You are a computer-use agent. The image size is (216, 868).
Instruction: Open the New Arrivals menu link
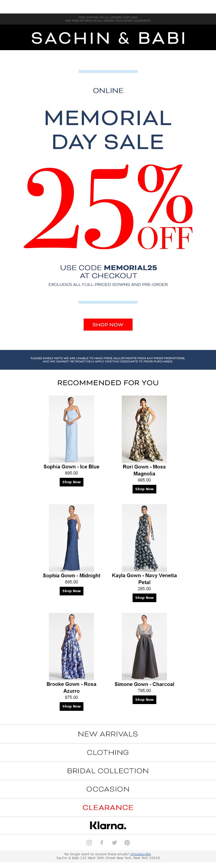[x=108, y=734]
